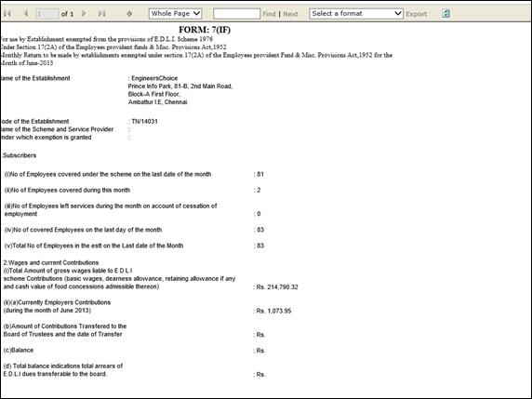The width and height of the screenshot is (532, 399).
Task: Click the Export link
Action: [x=416, y=14]
